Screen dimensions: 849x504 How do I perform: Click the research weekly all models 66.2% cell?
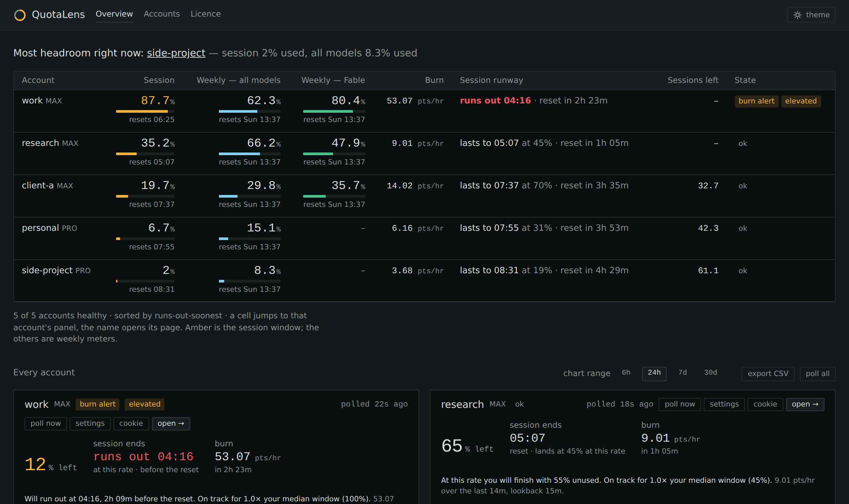tap(250, 152)
